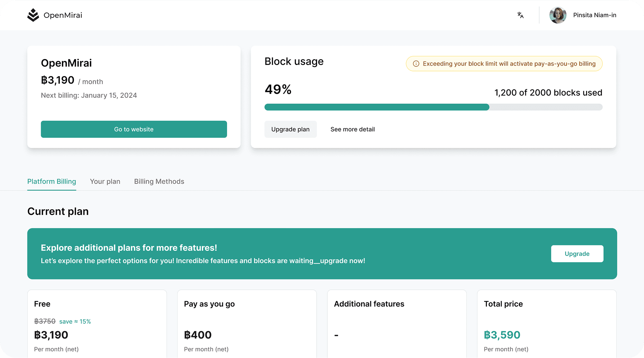Switch to the Platform Billing tab

[52, 181]
